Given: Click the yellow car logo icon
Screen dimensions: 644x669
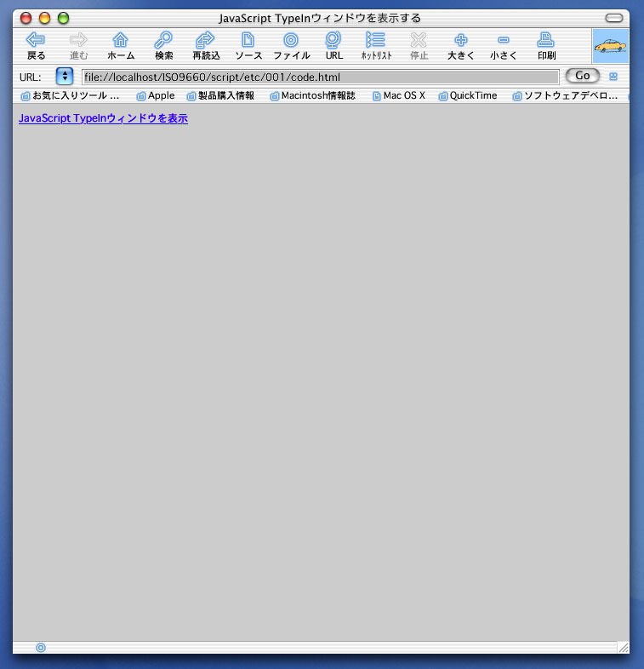Looking at the screenshot, I should 610,46.
